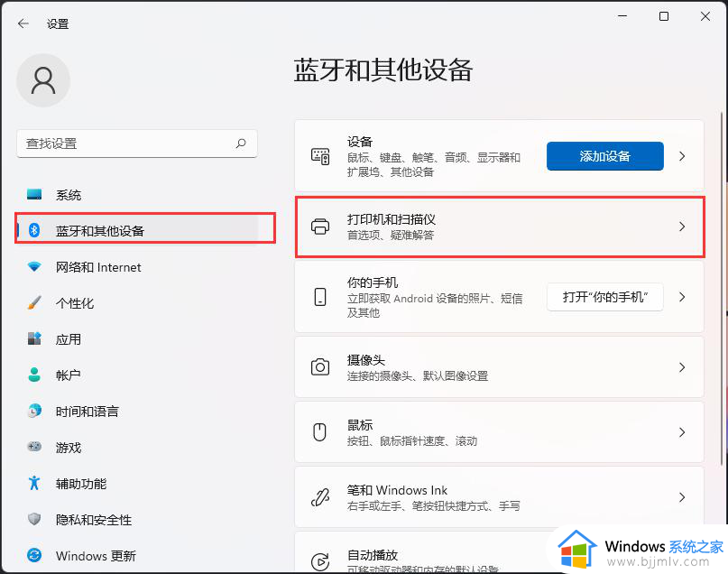The image size is (728, 574).
Task: Click the pen and Windows Ink icon
Action: pyautogui.click(x=320, y=497)
